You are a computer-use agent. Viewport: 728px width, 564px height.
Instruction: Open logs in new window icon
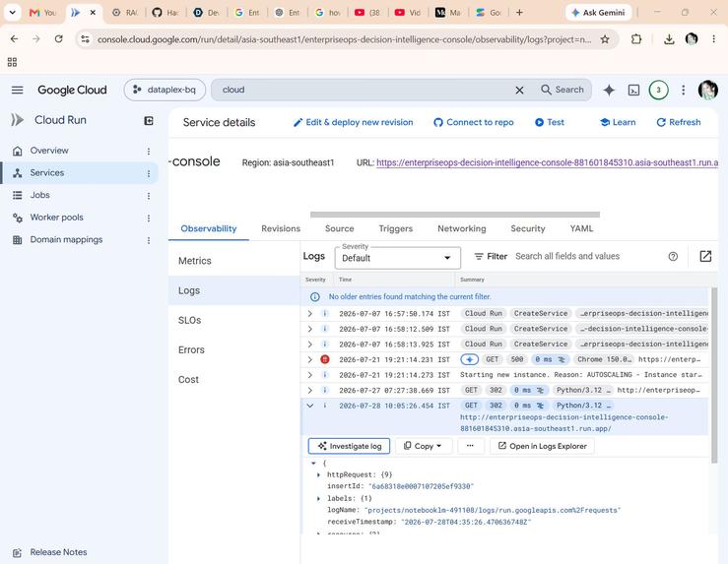click(x=705, y=256)
